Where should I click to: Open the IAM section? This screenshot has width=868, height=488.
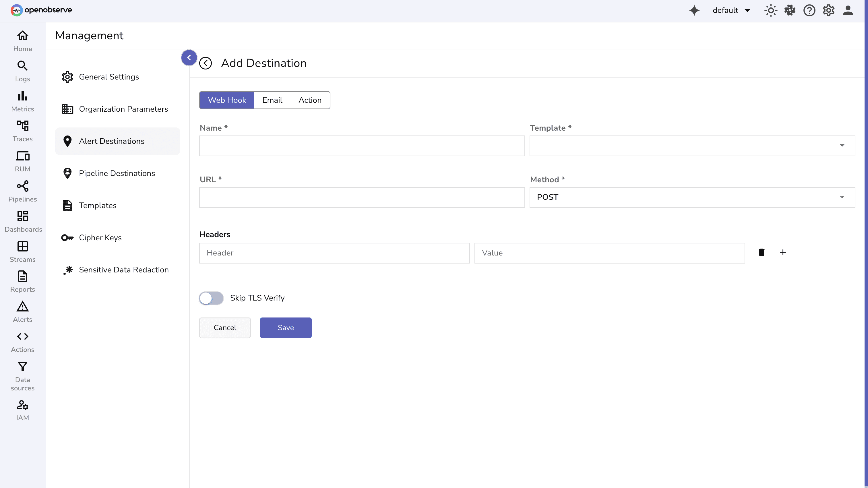(x=22, y=409)
